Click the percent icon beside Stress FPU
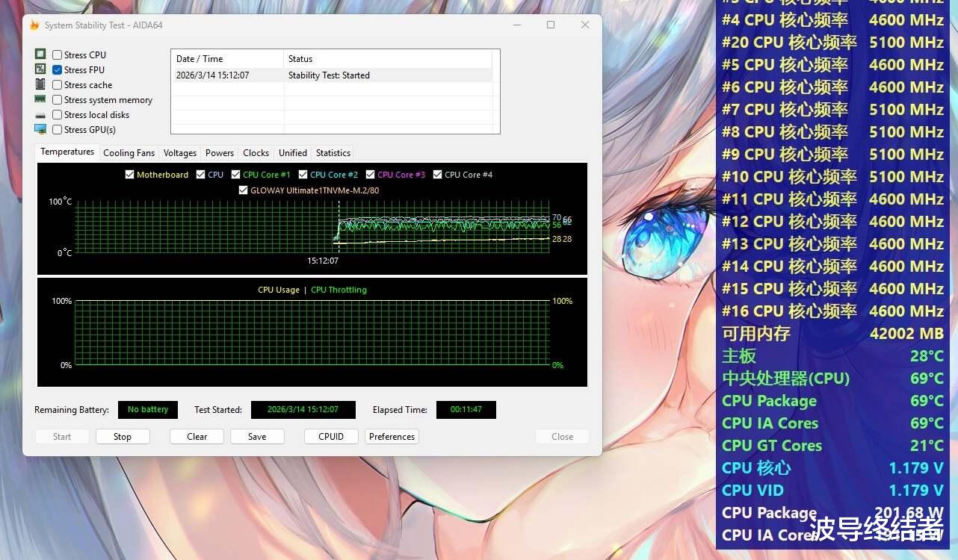The height and width of the screenshot is (560, 958). (40, 69)
